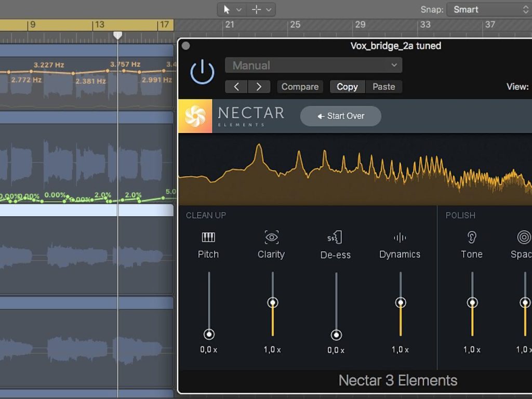The height and width of the screenshot is (399, 532).
Task: Open the pointer tool dropdown chevron
Action: 239,10
